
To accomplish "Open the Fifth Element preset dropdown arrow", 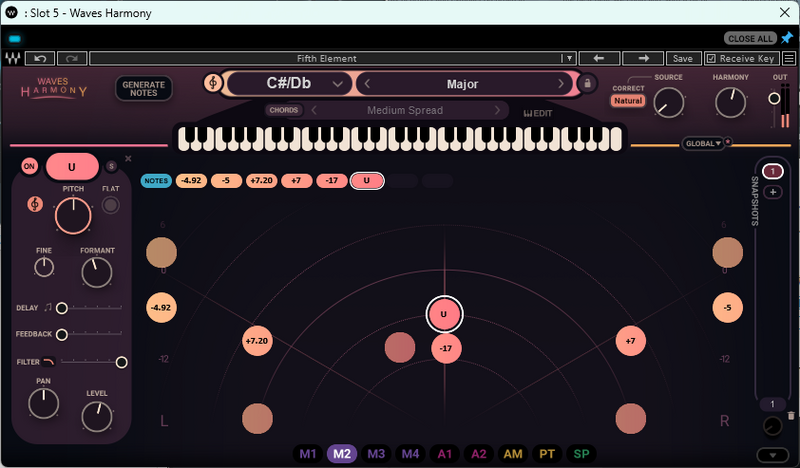I will point(569,59).
